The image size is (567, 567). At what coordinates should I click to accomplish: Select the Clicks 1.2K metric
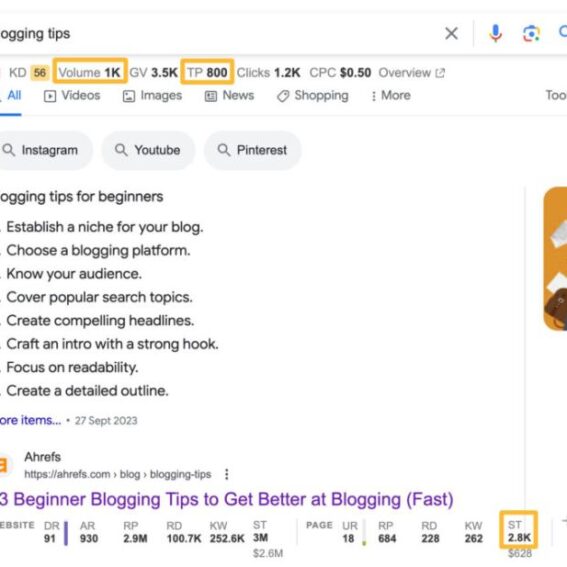[268, 73]
